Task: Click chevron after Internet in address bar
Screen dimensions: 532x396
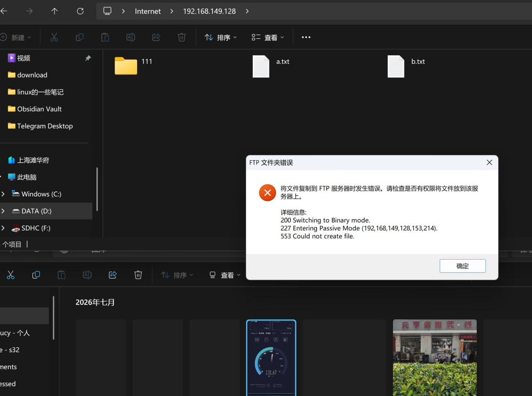Action: coord(172,11)
